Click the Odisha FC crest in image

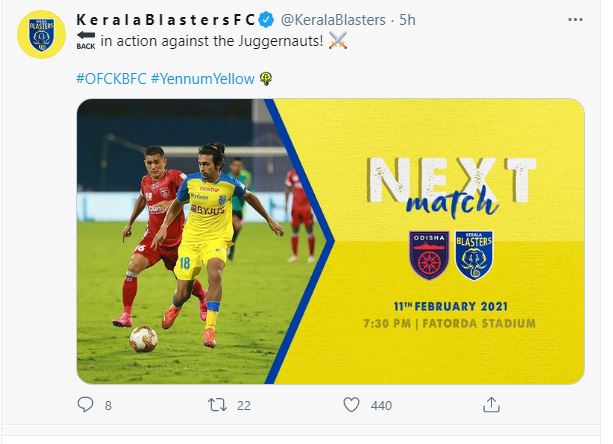pos(429,255)
